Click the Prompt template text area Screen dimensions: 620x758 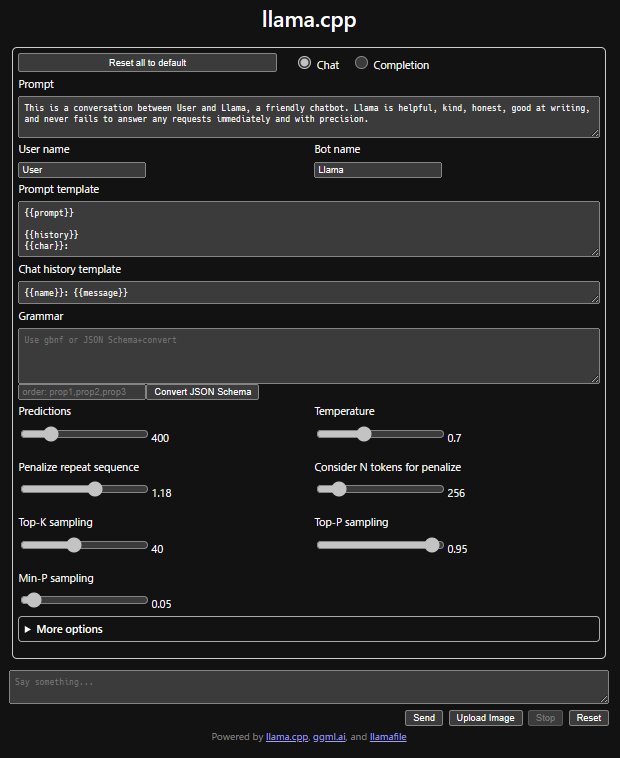[x=309, y=229]
